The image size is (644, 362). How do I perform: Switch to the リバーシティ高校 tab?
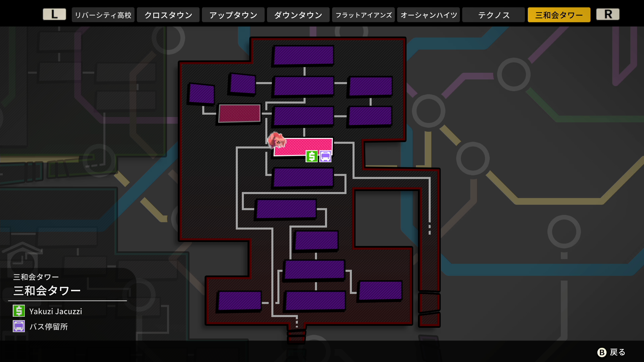[x=103, y=15]
